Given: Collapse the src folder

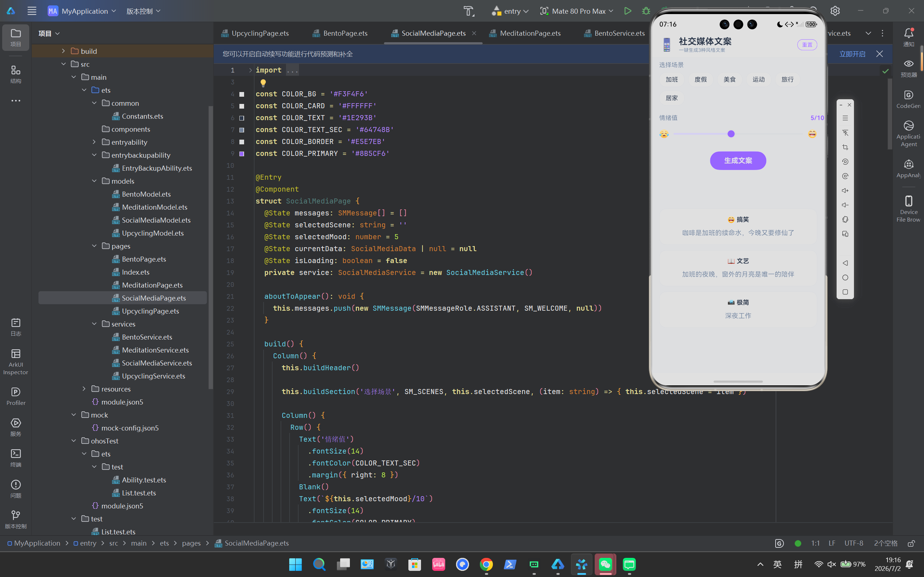Looking at the screenshot, I should tap(64, 64).
